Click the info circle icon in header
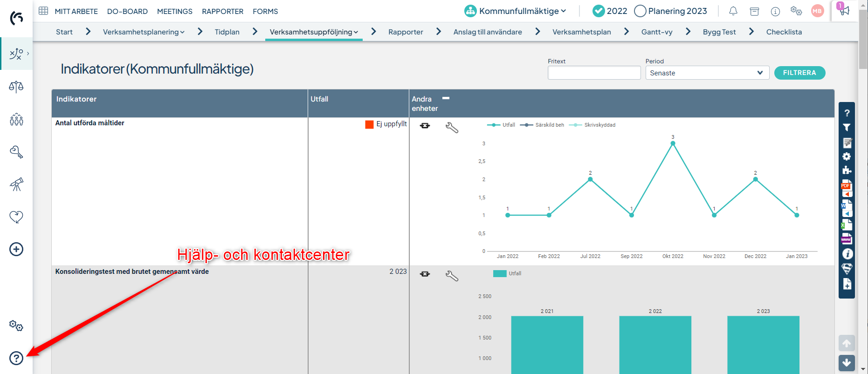868x374 pixels. click(775, 11)
